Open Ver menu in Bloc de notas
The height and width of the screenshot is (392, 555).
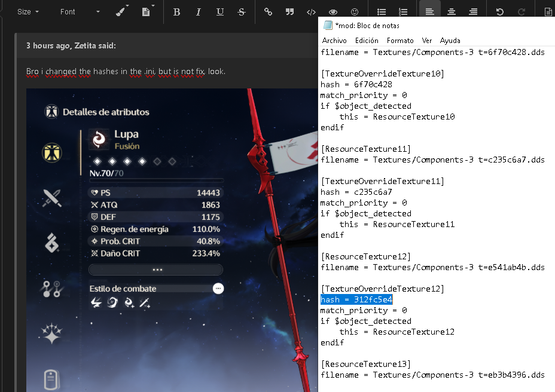click(427, 40)
